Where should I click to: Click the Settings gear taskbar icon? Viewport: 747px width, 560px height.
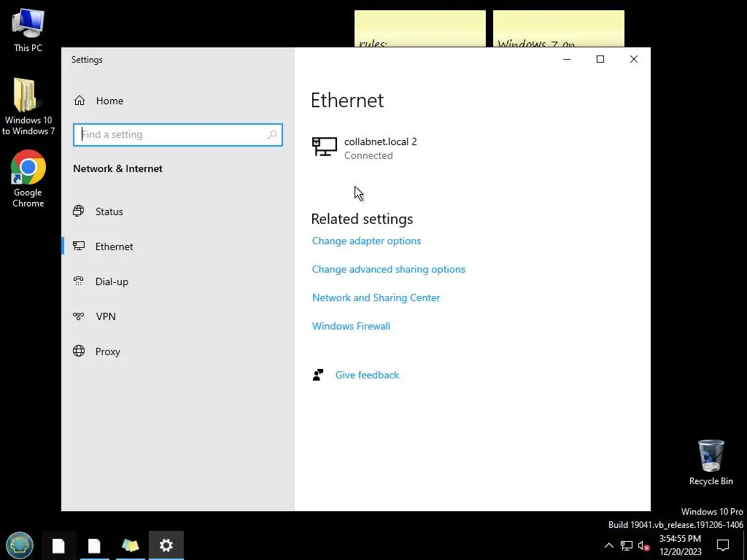coord(166,545)
